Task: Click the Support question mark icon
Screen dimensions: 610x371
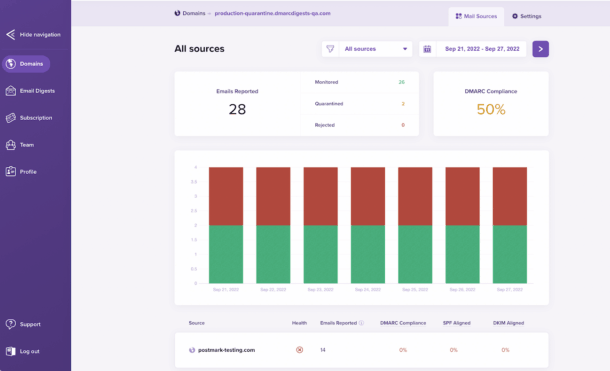Action: click(x=11, y=324)
